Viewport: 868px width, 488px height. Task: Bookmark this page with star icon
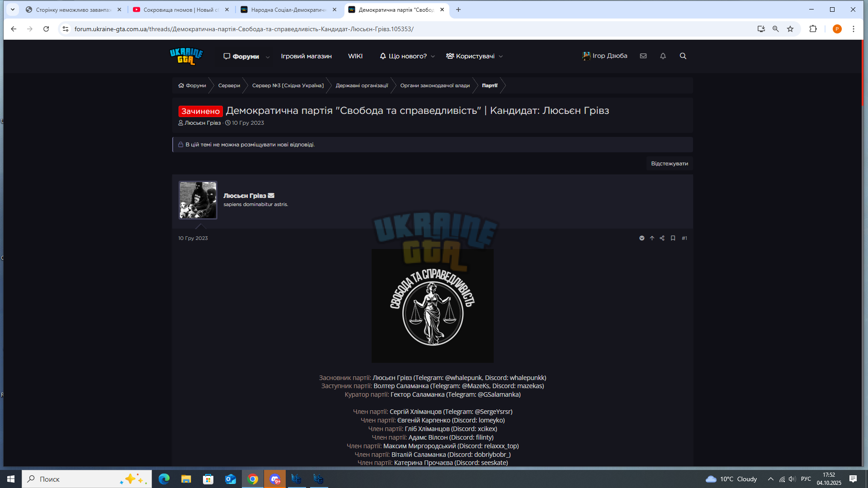pos(790,29)
